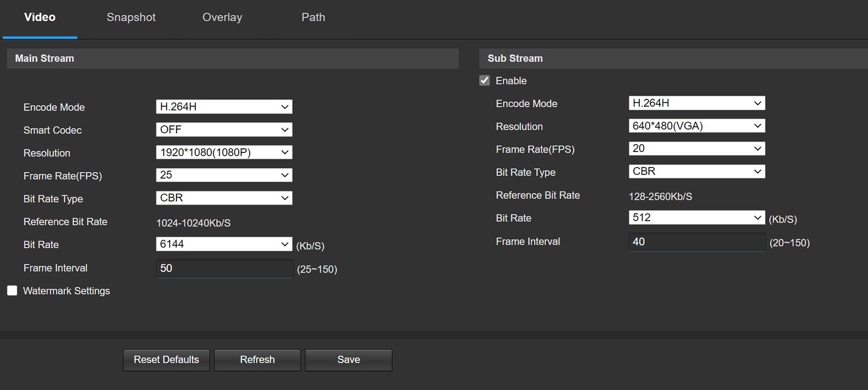The width and height of the screenshot is (868, 390).
Task: Open the Path tab
Action: click(313, 18)
